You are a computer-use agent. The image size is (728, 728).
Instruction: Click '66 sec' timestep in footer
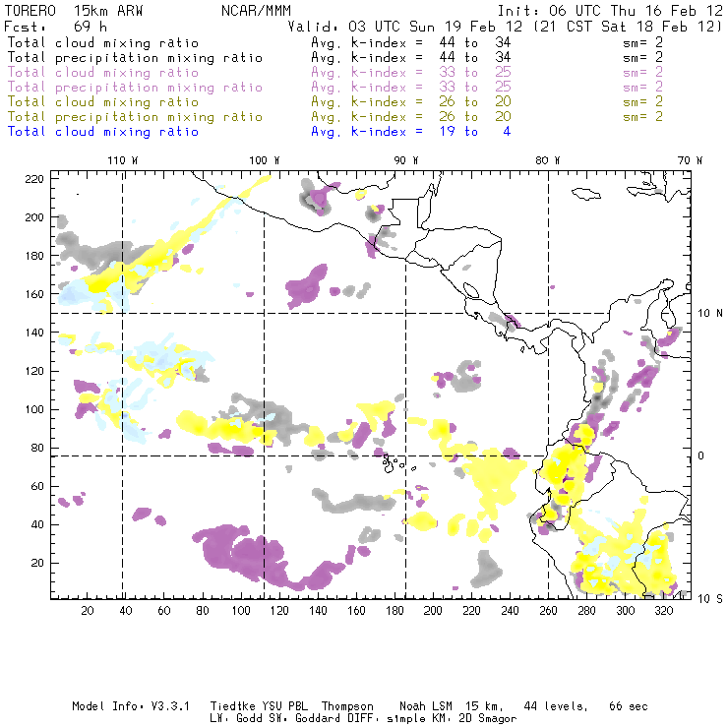tap(629, 706)
